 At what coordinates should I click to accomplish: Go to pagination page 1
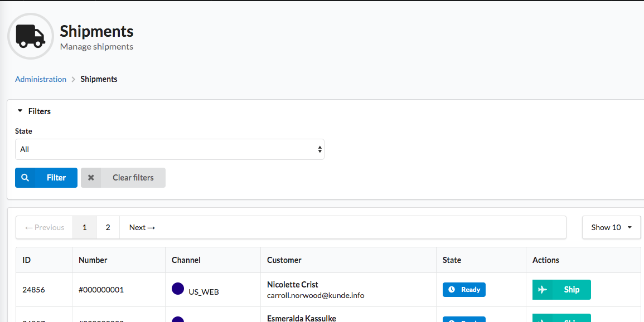tap(85, 227)
